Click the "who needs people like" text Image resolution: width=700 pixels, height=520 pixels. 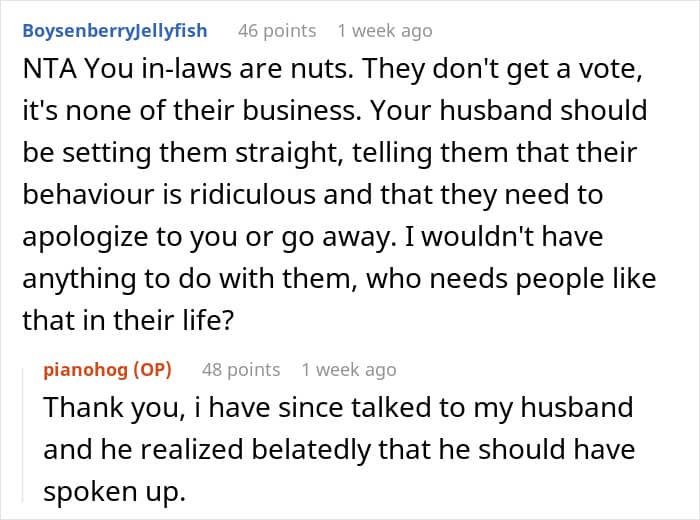click(511, 279)
